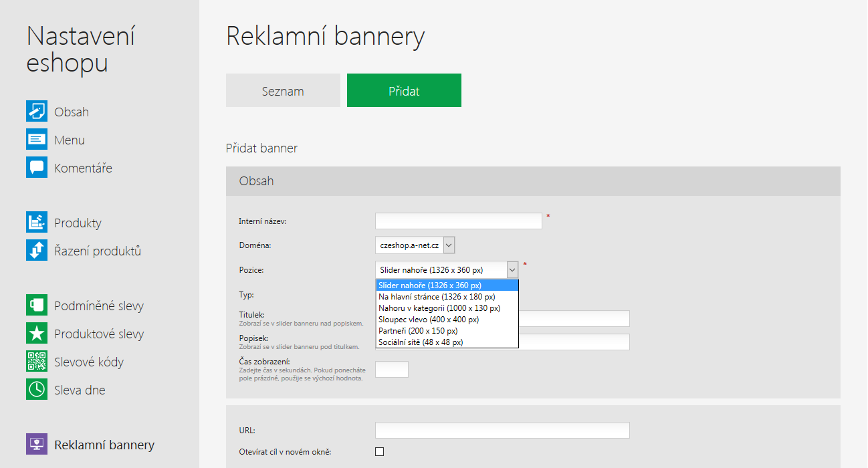Viewport: 868px width, 468px height.
Task: Open Produktové slevy link
Action: pyautogui.click(x=99, y=334)
